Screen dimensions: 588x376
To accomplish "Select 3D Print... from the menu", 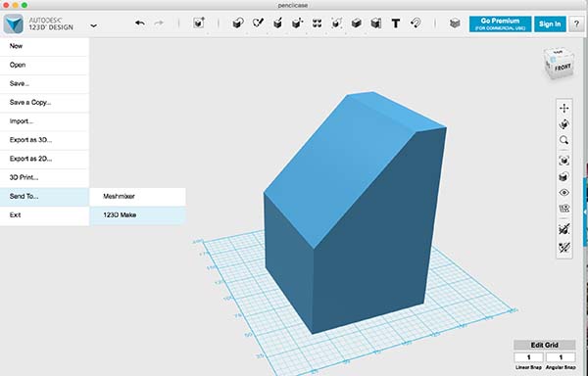I will (44, 177).
